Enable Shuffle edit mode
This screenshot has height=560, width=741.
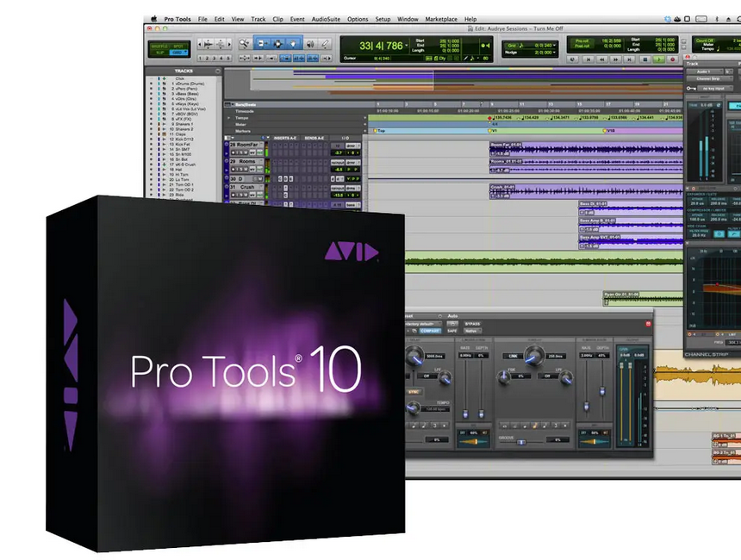pyautogui.click(x=159, y=47)
